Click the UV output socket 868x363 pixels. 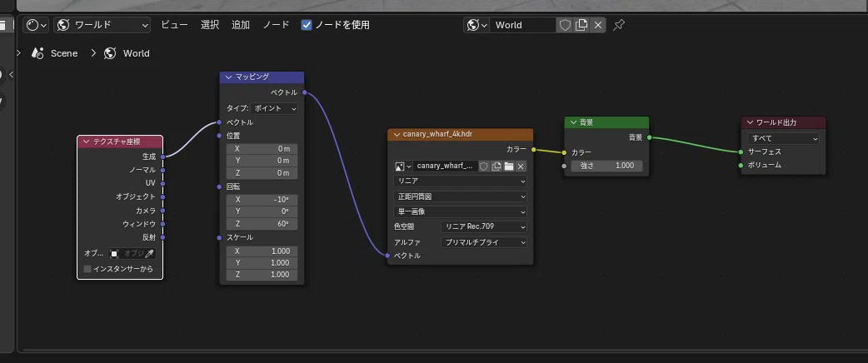(x=162, y=183)
